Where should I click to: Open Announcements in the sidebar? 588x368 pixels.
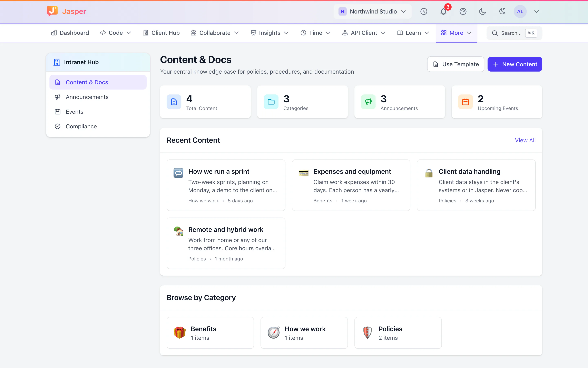[98, 97]
